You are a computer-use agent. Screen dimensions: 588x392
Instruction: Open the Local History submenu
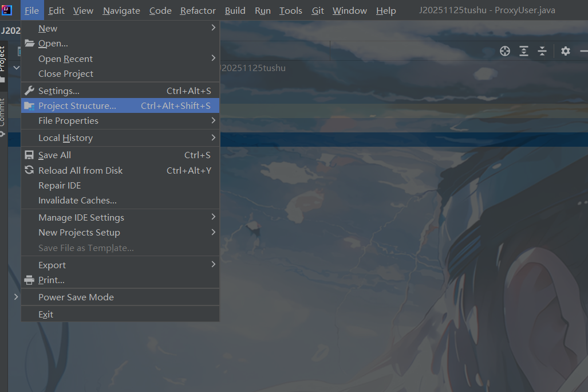click(x=120, y=138)
